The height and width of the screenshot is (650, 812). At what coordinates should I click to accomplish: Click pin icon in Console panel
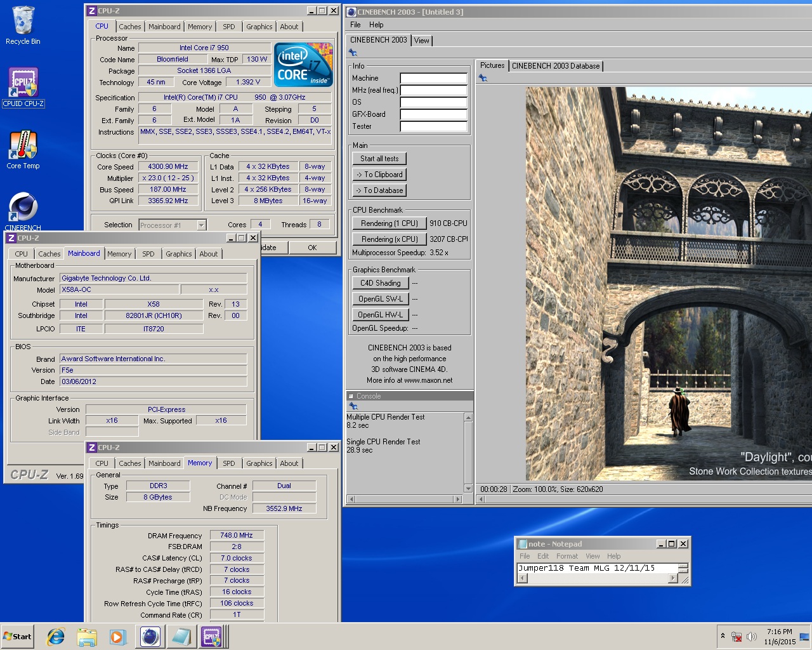point(353,406)
